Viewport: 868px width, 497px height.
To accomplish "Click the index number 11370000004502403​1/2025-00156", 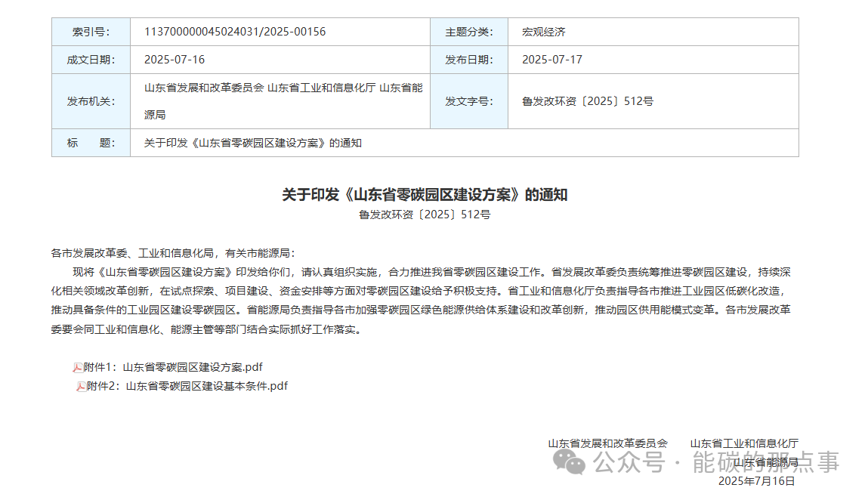I will [x=235, y=32].
